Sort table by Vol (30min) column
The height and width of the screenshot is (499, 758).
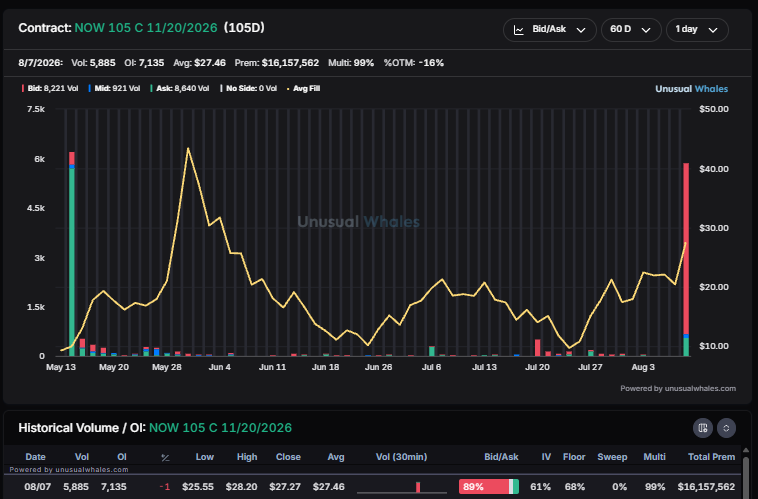pyautogui.click(x=401, y=457)
